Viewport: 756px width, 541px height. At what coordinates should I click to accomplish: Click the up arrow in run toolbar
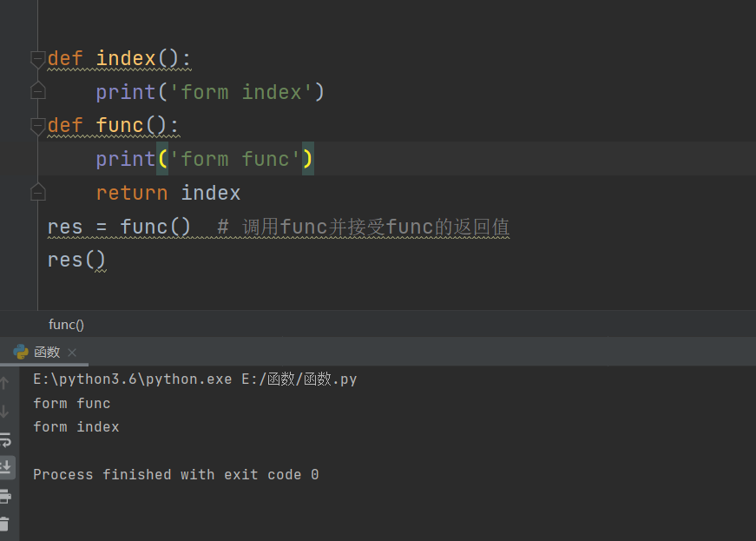tap(4, 383)
